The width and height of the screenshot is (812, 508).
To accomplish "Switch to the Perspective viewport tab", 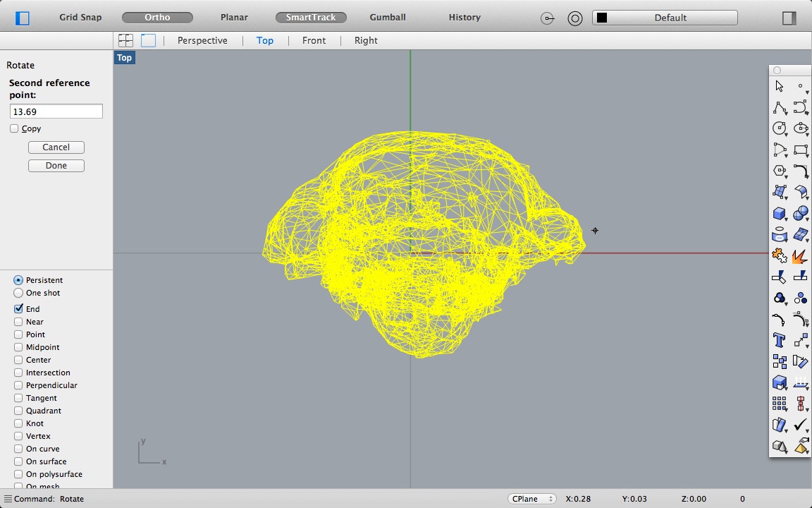I will coord(203,40).
